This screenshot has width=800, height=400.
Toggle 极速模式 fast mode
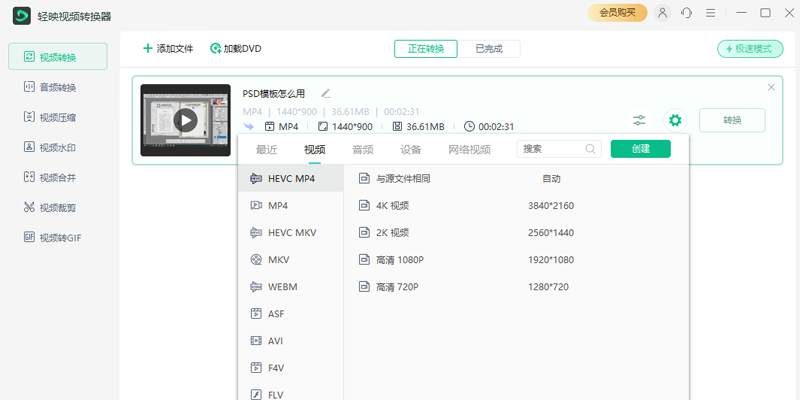(x=750, y=48)
